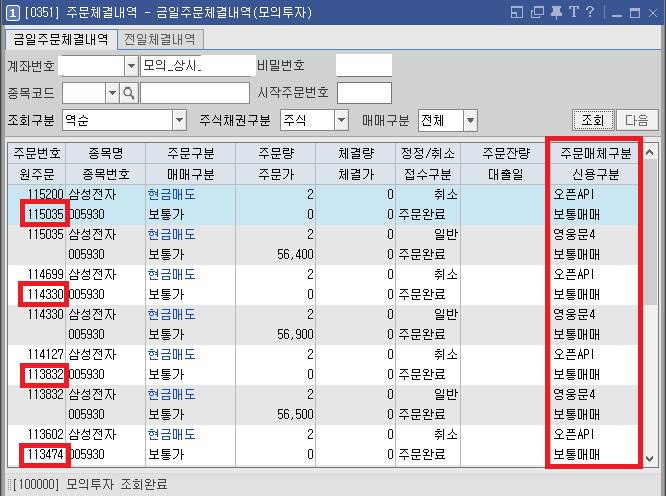Expand the 주식채권구분 주식 dropdown
Viewport: 666px width, 496px height.
[341, 121]
